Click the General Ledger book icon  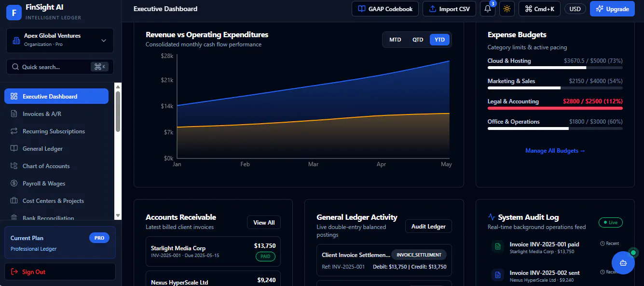point(14,149)
